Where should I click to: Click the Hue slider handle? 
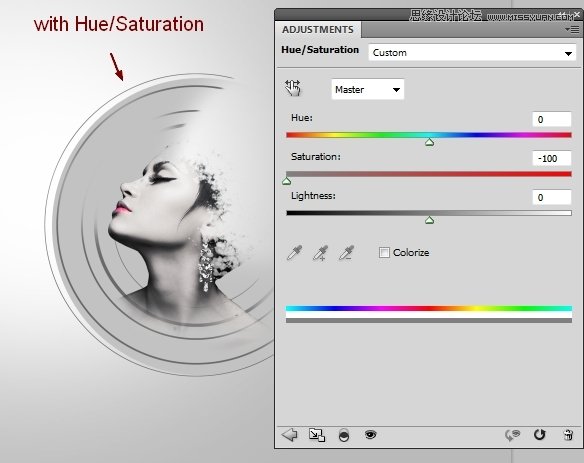[429, 142]
